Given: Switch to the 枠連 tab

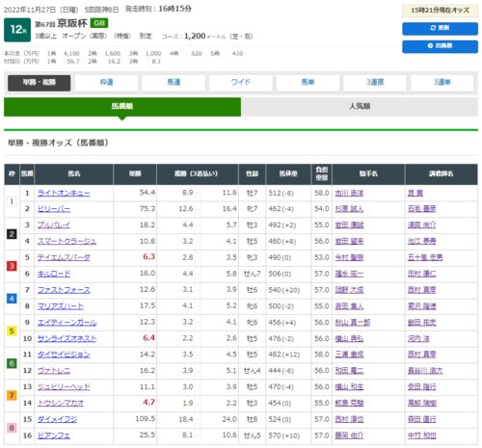Looking at the screenshot, I should point(106,83).
